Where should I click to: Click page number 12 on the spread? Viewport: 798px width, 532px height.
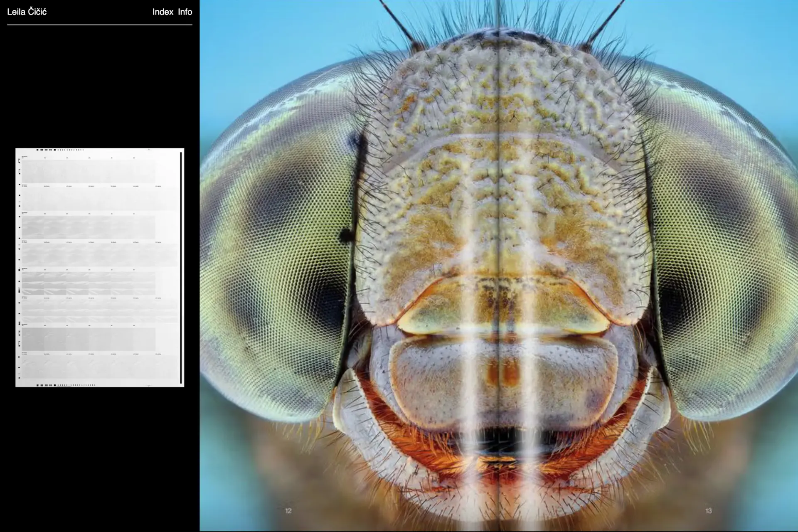click(288, 510)
